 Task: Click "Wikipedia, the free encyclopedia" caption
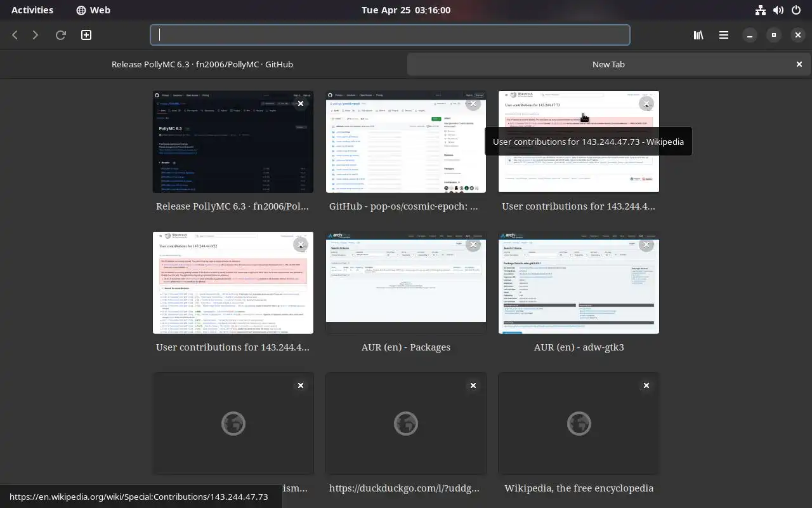point(579,488)
